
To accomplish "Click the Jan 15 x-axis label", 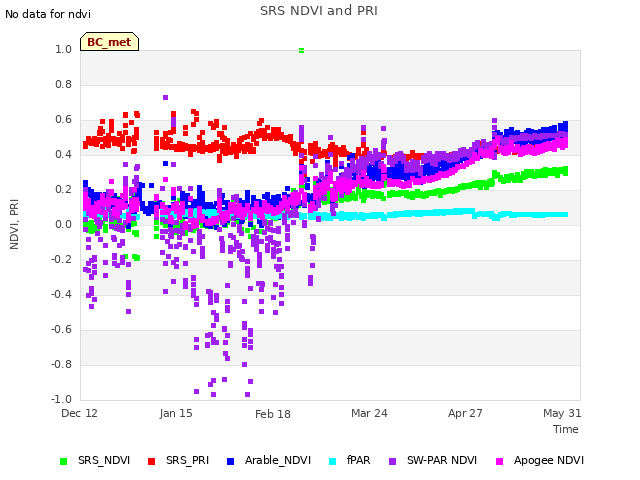I will (176, 413).
